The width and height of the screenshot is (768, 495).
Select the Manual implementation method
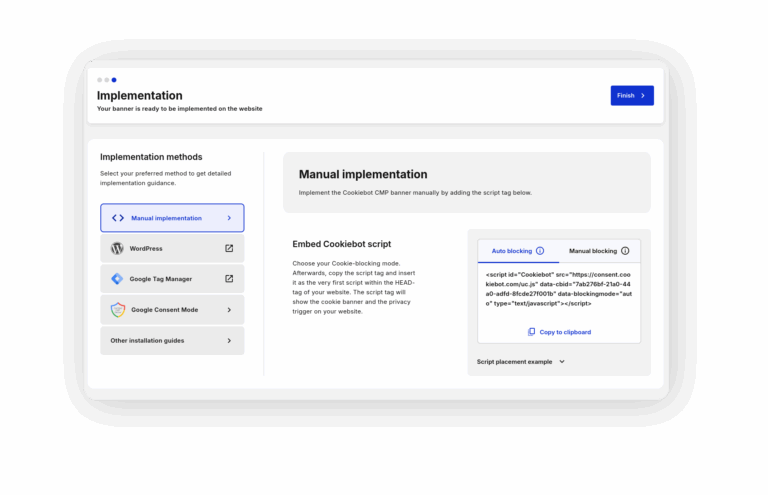[172, 218]
